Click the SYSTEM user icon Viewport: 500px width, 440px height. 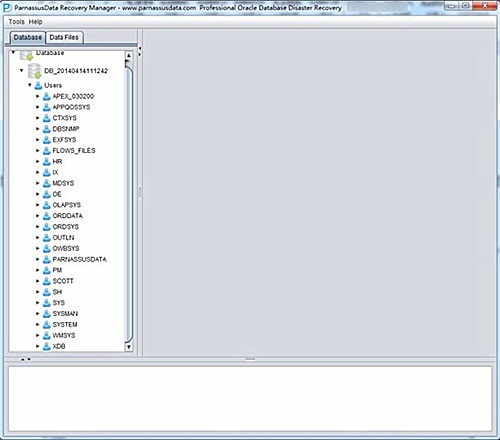click(x=47, y=325)
